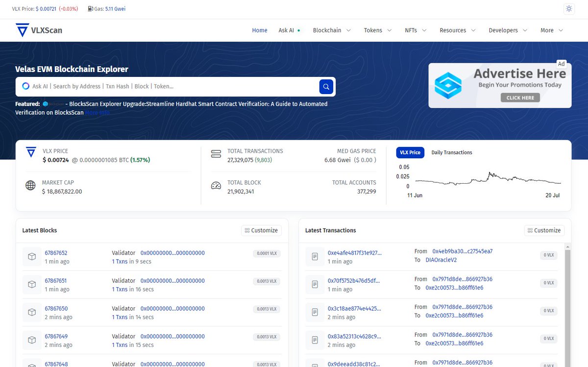The image size is (588, 367).
Task: Click the market cap value $ 18,867,822.00
Action: [x=62, y=192]
